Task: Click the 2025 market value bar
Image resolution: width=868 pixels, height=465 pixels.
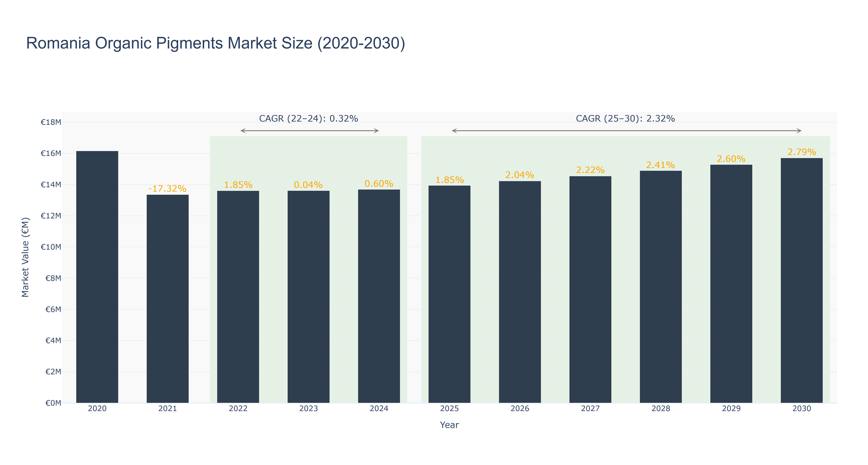Action: (449, 294)
